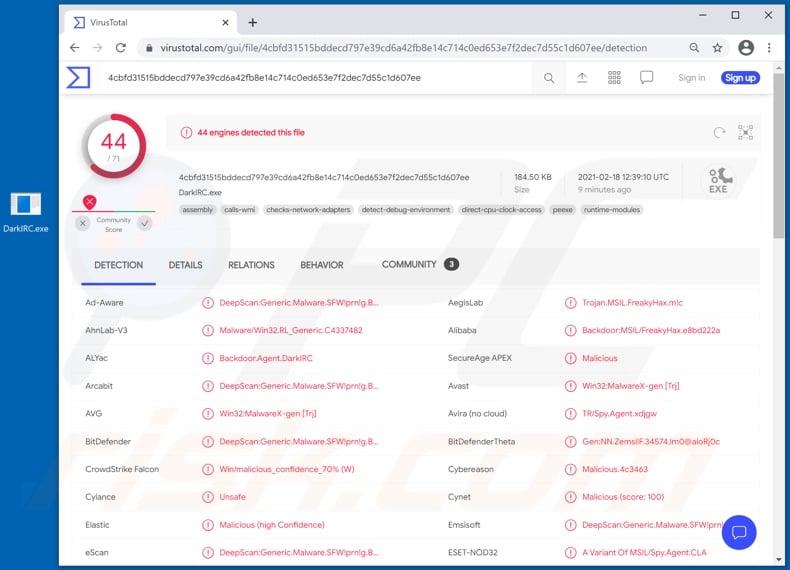Bookmark page with star icon

coord(717,48)
